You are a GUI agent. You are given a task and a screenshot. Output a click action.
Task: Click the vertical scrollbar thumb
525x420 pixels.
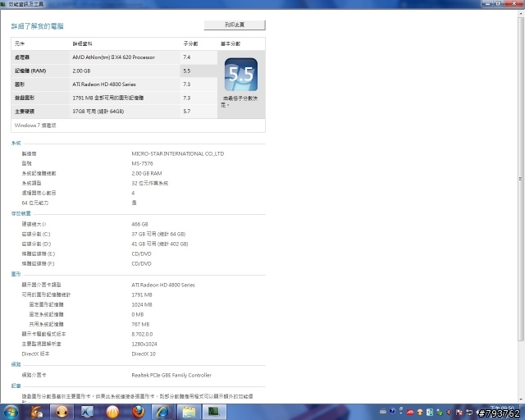point(521,179)
